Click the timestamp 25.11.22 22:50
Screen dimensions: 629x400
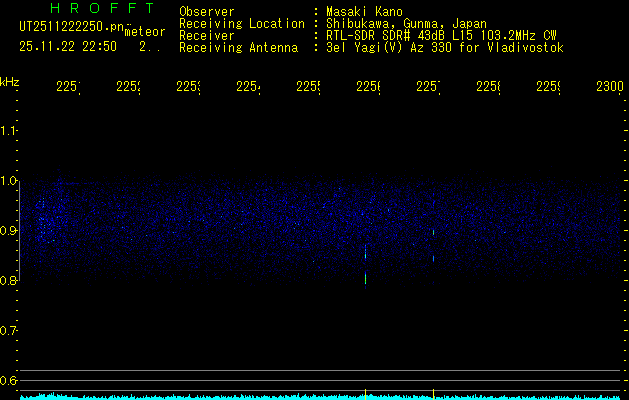click(x=68, y=47)
